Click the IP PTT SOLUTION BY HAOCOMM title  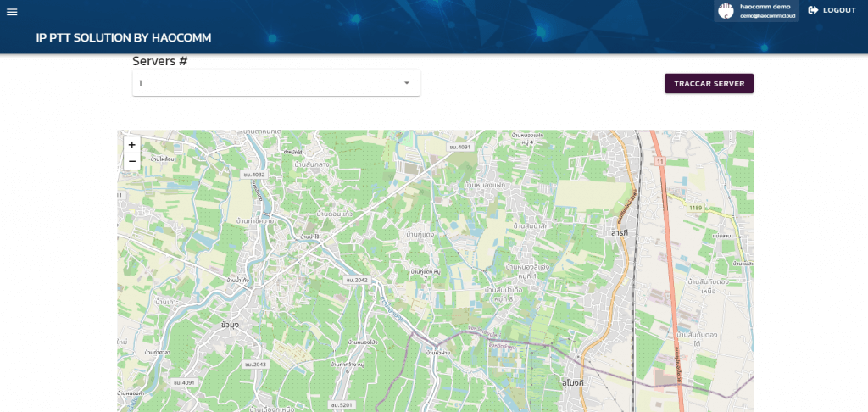pyautogui.click(x=124, y=37)
